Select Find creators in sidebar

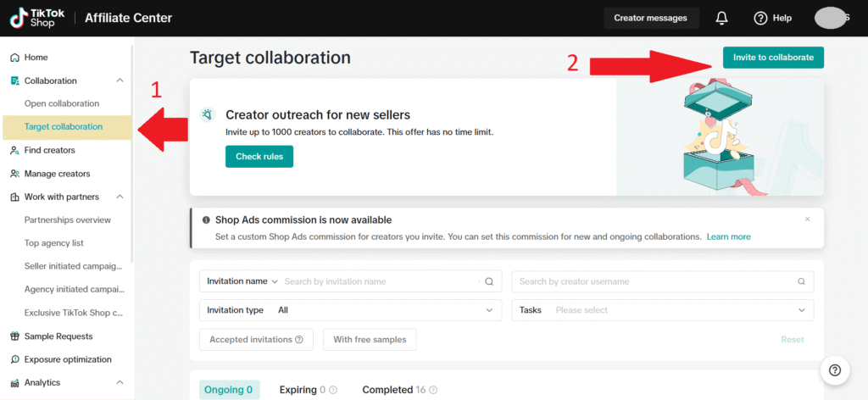coord(49,150)
